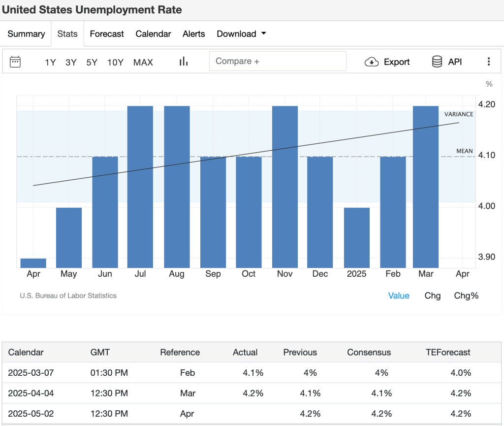Screen dimensions: 504x426
Task: Click the Compare + input field
Action: 278,61
